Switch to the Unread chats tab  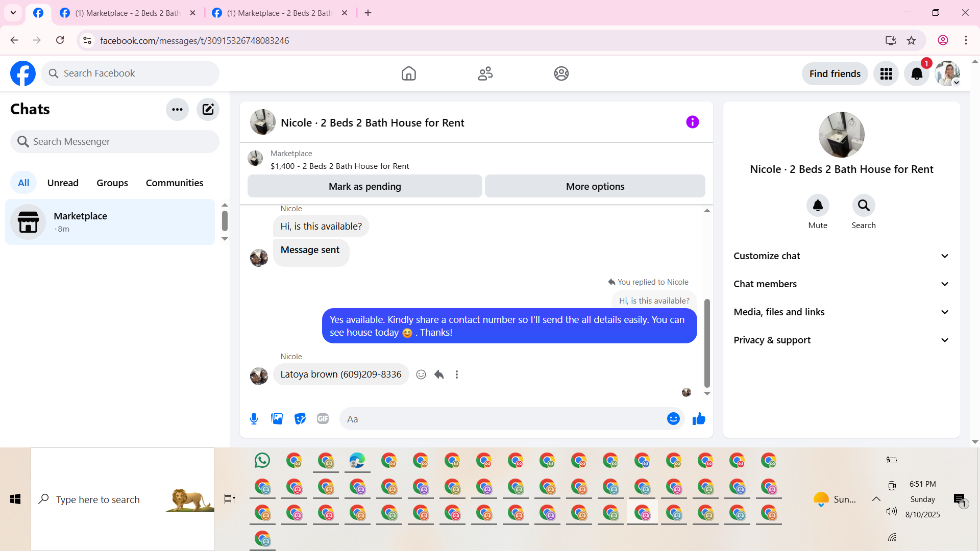coord(63,183)
